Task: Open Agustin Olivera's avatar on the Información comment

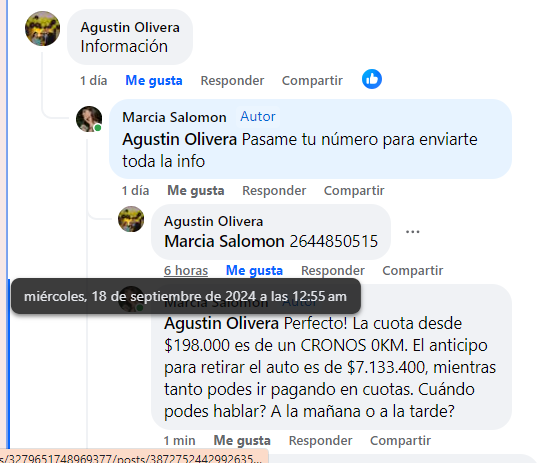Action: [x=43, y=29]
